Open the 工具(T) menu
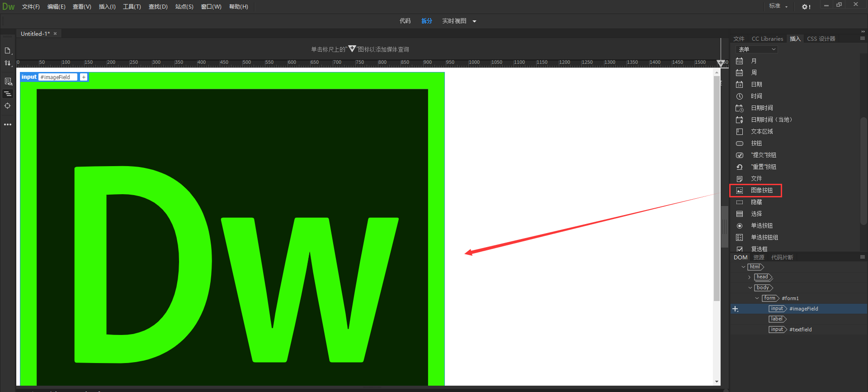The width and height of the screenshot is (868, 392). pos(132,7)
